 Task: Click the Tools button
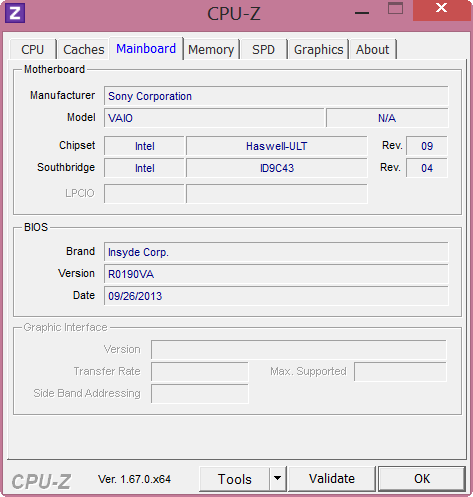[x=234, y=479]
